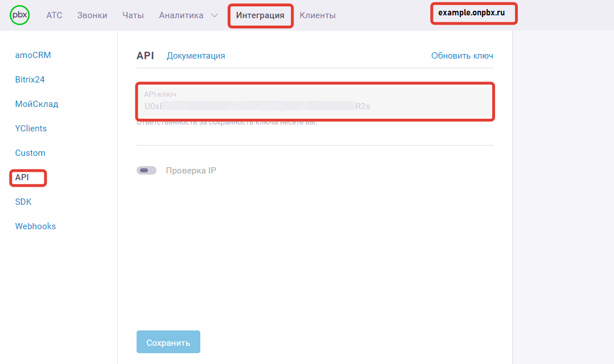
Task: Select the API sidebar item
Action: tap(22, 177)
